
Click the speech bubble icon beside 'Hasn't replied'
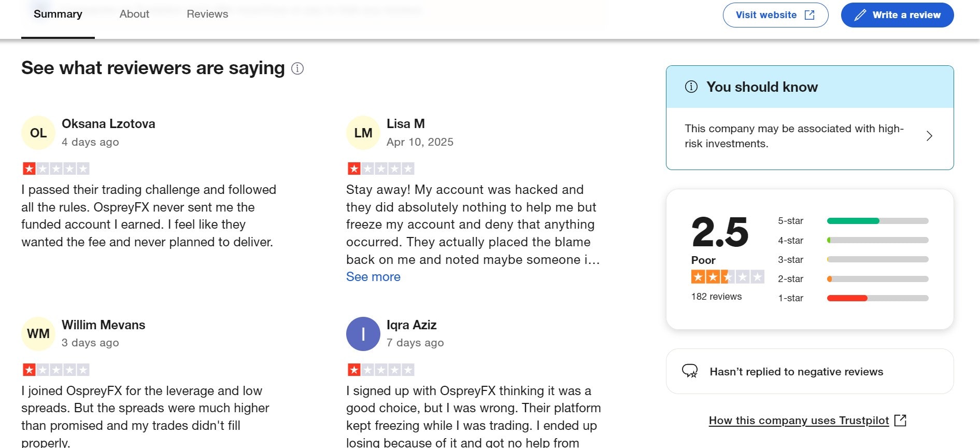690,371
